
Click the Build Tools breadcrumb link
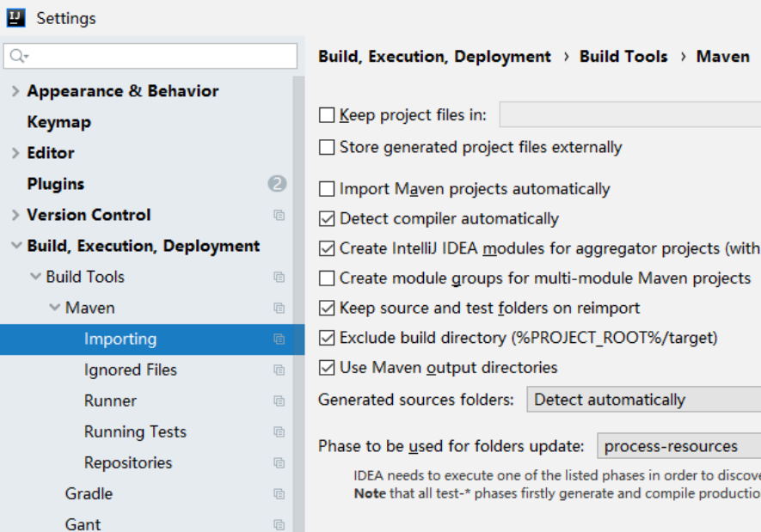coord(623,57)
